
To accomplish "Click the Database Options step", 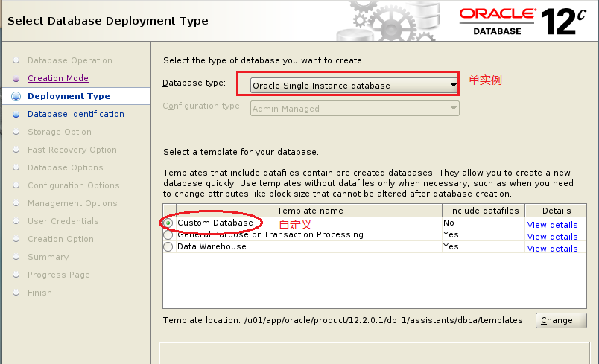I will tap(66, 167).
